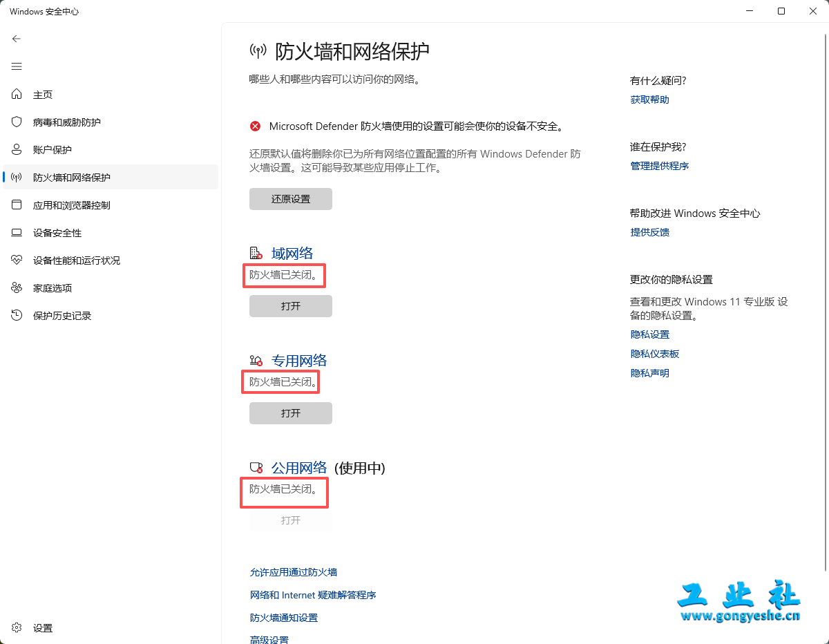829x644 pixels.
Task: Click the 更改你的隐私设置 heading
Action: click(671, 280)
